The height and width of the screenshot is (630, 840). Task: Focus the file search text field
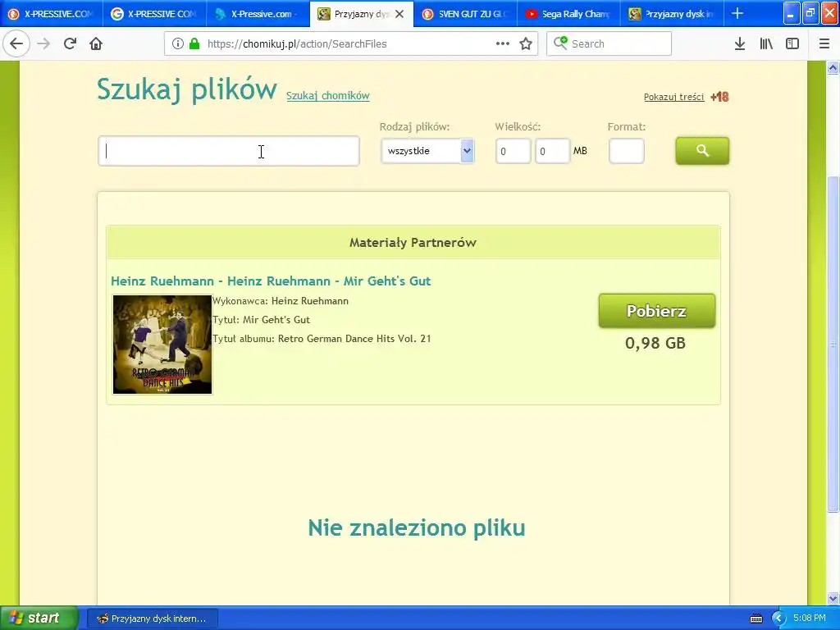click(x=229, y=151)
